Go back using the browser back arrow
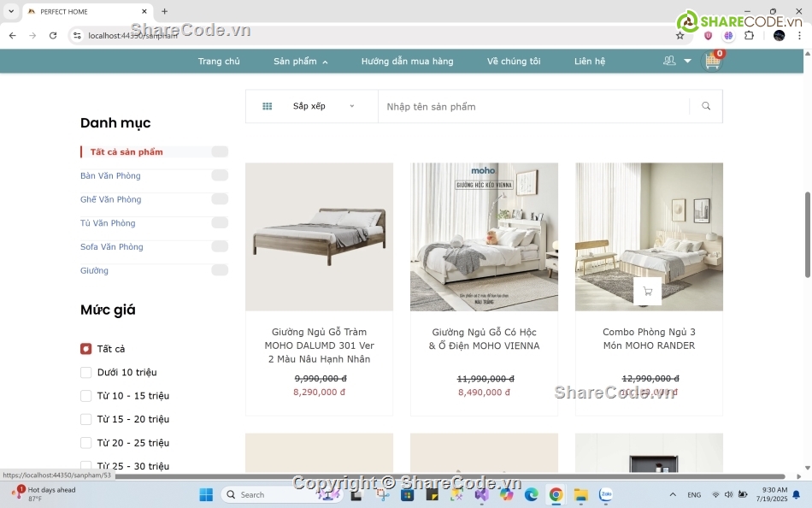812x508 pixels. [13, 36]
